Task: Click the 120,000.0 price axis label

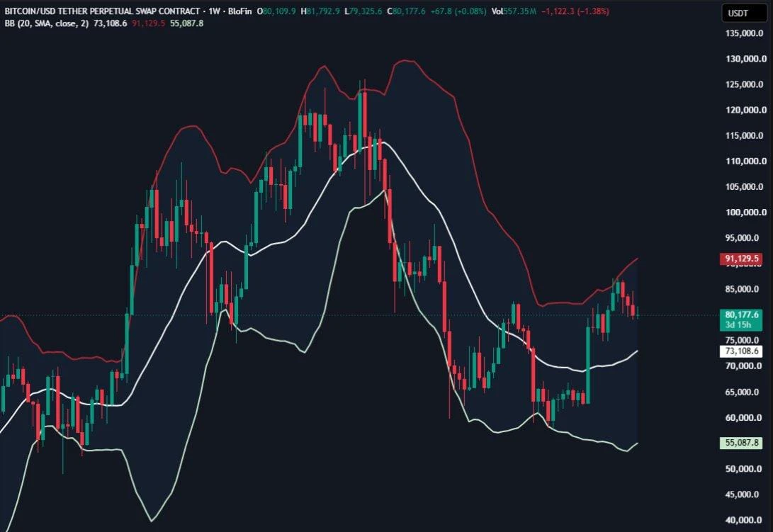Action: [x=746, y=110]
